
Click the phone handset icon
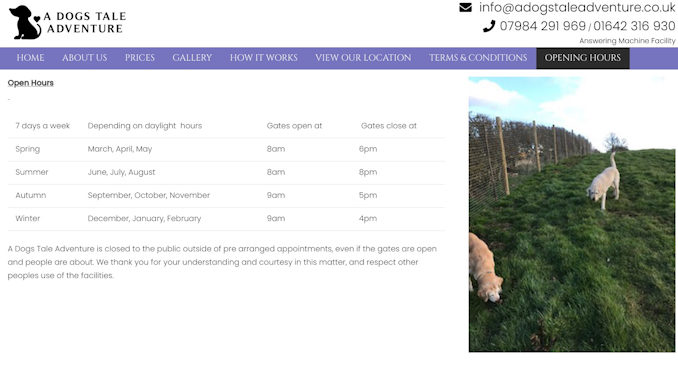[489, 26]
